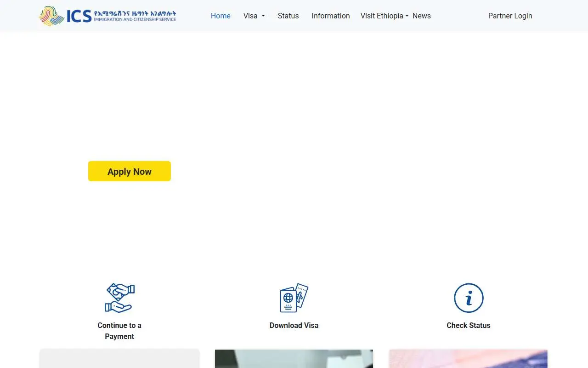
Task: Expand the Visit Ethiopia dropdown
Action: (384, 16)
